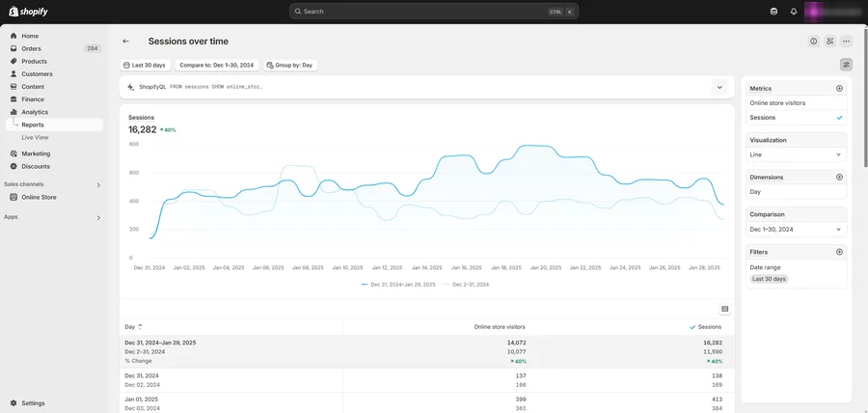The height and width of the screenshot is (413, 868).
Task: Select Day dimension
Action: (796, 192)
